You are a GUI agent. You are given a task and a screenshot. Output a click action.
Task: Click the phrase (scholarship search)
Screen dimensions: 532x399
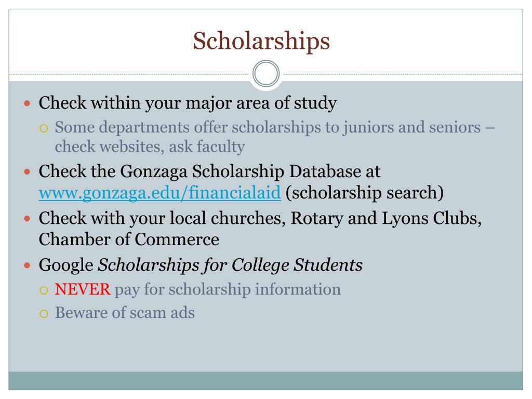click(x=364, y=193)
